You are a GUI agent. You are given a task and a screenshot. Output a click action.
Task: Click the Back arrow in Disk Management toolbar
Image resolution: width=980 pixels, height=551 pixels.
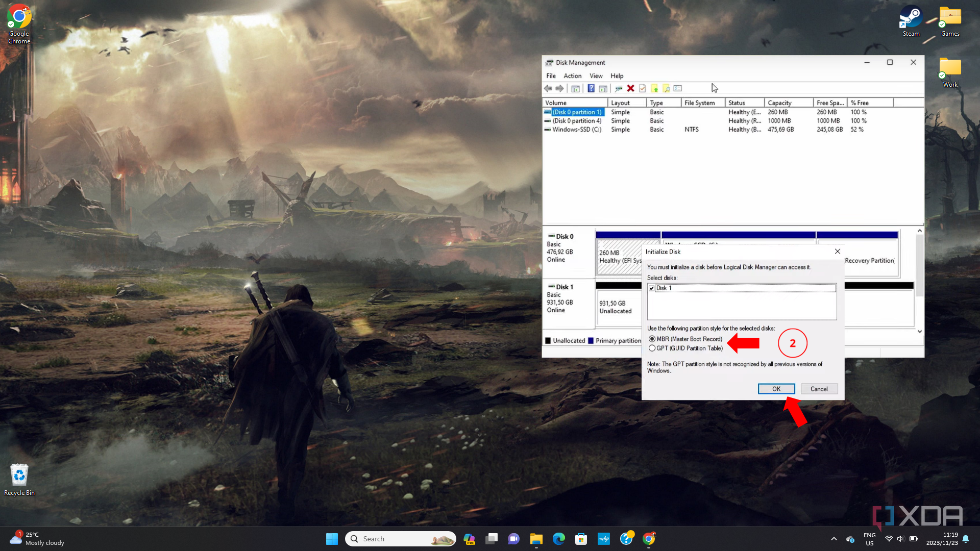coord(548,89)
